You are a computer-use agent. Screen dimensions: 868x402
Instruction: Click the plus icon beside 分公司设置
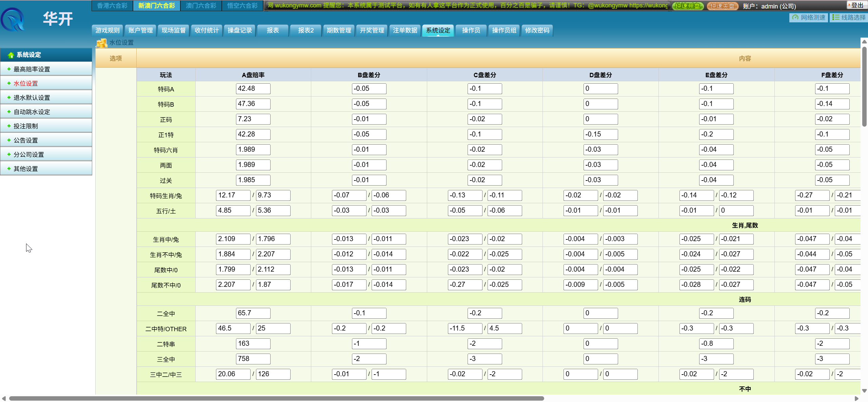coord(9,154)
